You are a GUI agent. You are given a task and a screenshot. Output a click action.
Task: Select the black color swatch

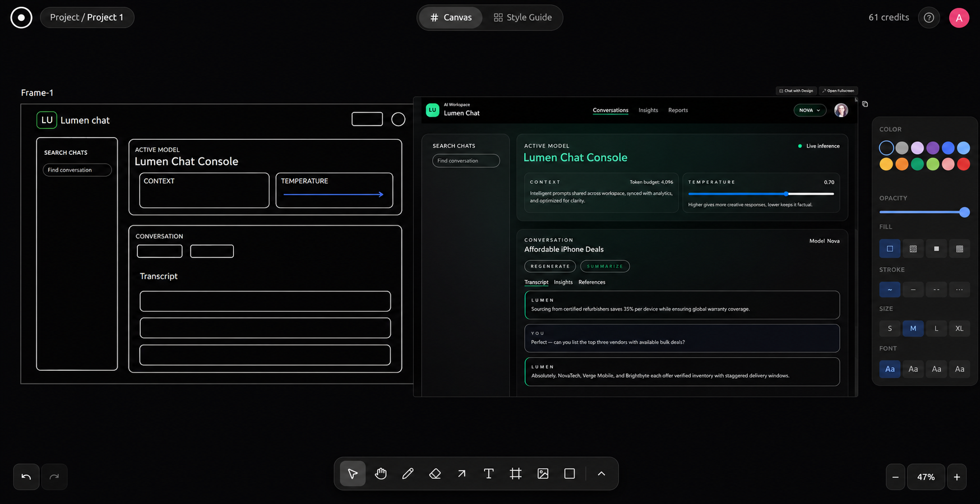click(x=886, y=148)
